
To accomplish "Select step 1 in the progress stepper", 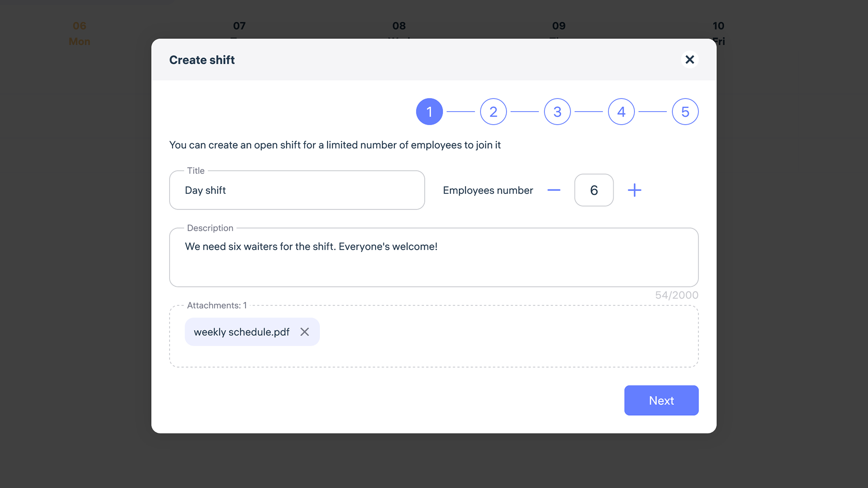I will coord(429,112).
